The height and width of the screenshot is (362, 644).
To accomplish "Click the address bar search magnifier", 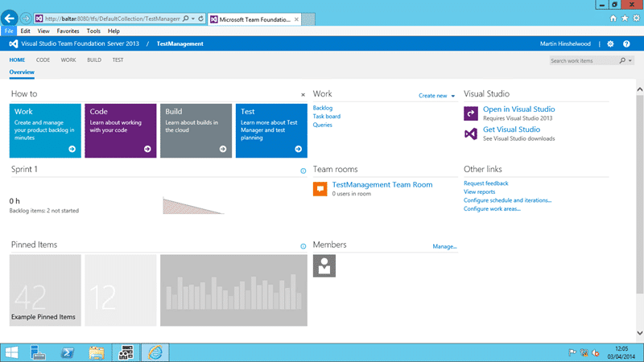I will pos(186,19).
